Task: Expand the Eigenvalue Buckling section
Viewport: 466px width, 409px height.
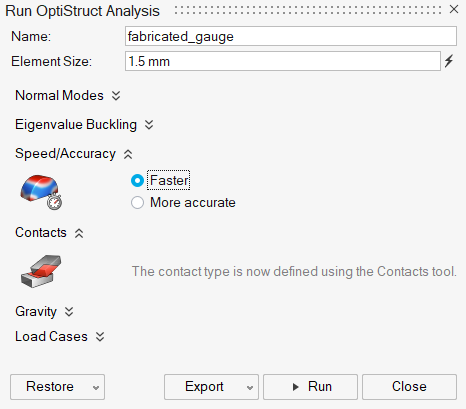Action: tap(149, 125)
